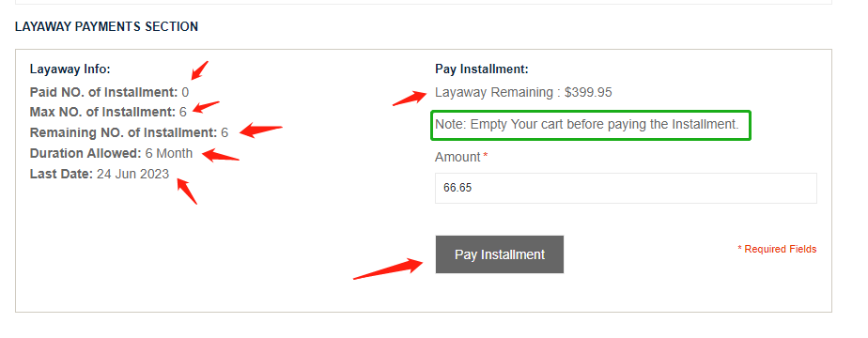The height and width of the screenshot is (338, 868).
Task: Click the Last Date 24 Jun 2023 text
Action: 100,174
